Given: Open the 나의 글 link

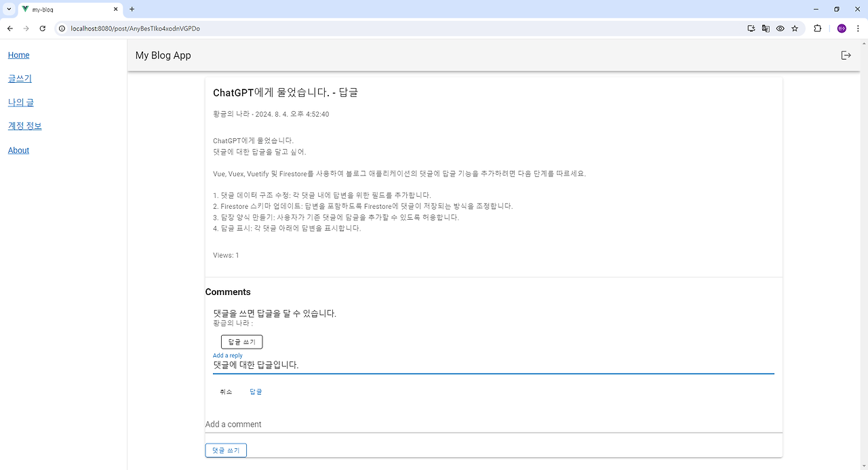Looking at the screenshot, I should point(21,102).
